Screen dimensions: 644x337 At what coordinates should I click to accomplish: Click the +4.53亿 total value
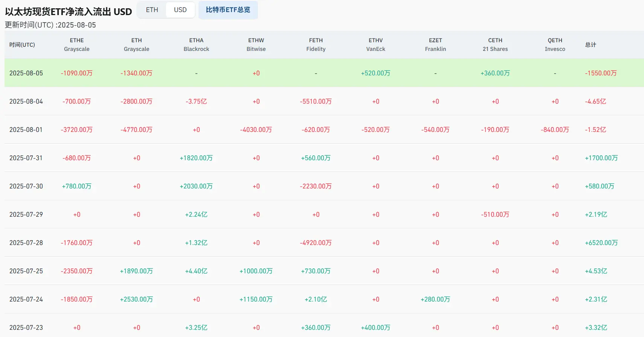pyautogui.click(x=596, y=271)
